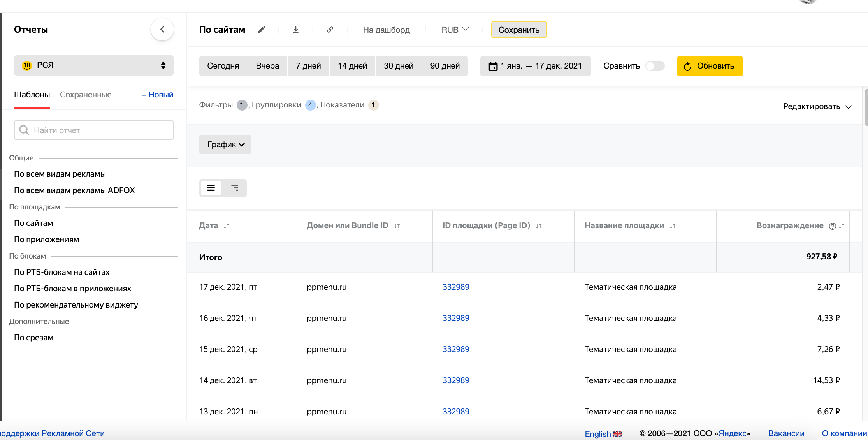Select the hierarchical tree table view icon
Image resolution: width=868 pixels, height=440 pixels.
pyautogui.click(x=235, y=188)
